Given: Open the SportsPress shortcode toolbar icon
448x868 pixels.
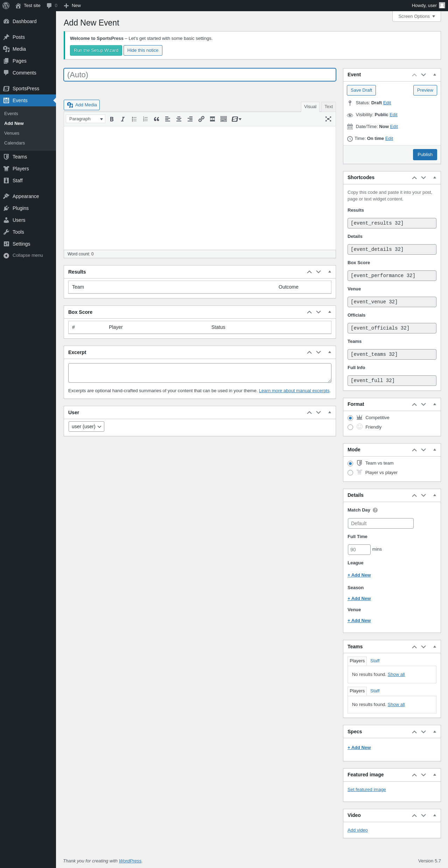Looking at the screenshot, I should (x=237, y=119).
